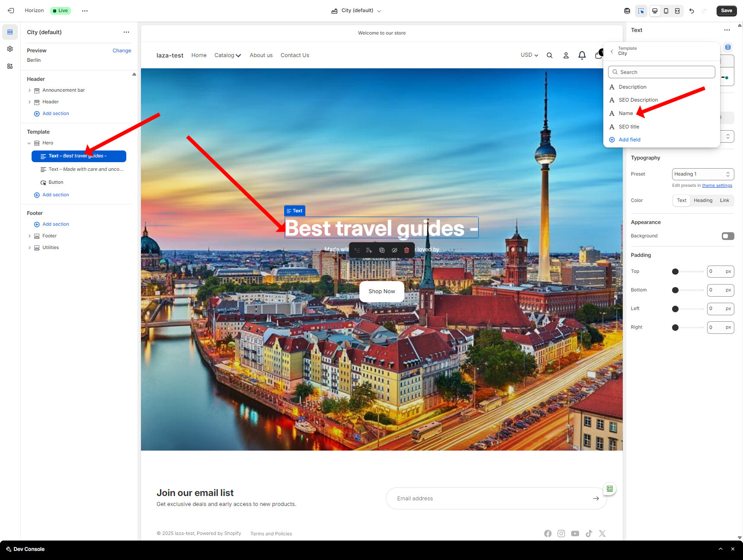This screenshot has height=560, width=743.
Task: Expand the Footer section
Action: coord(29,236)
